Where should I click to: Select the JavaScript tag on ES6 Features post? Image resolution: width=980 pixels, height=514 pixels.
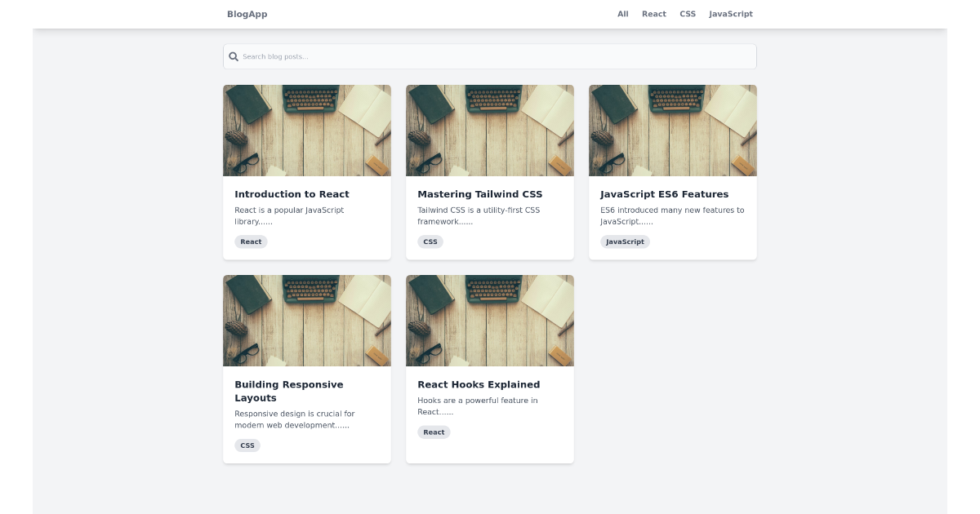tap(625, 241)
